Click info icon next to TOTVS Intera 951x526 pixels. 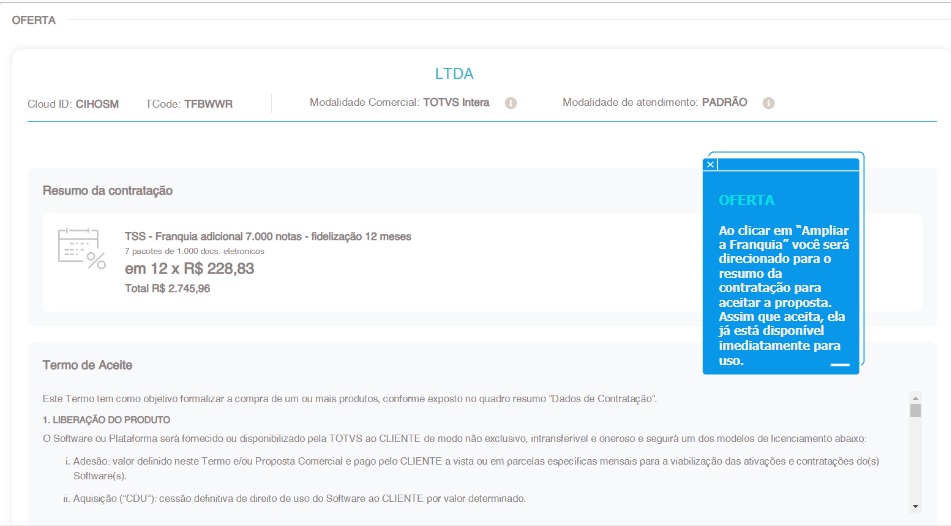pos(511,103)
